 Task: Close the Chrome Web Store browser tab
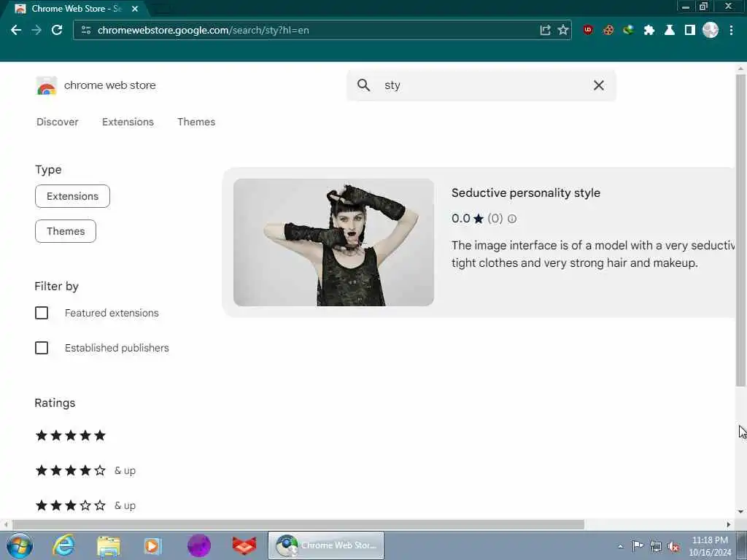tap(135, 9)
